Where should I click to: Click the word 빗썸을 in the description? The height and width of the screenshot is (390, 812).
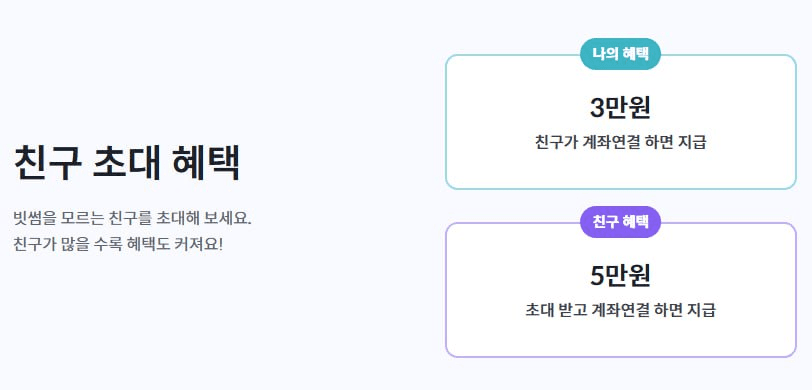[34, 218]
